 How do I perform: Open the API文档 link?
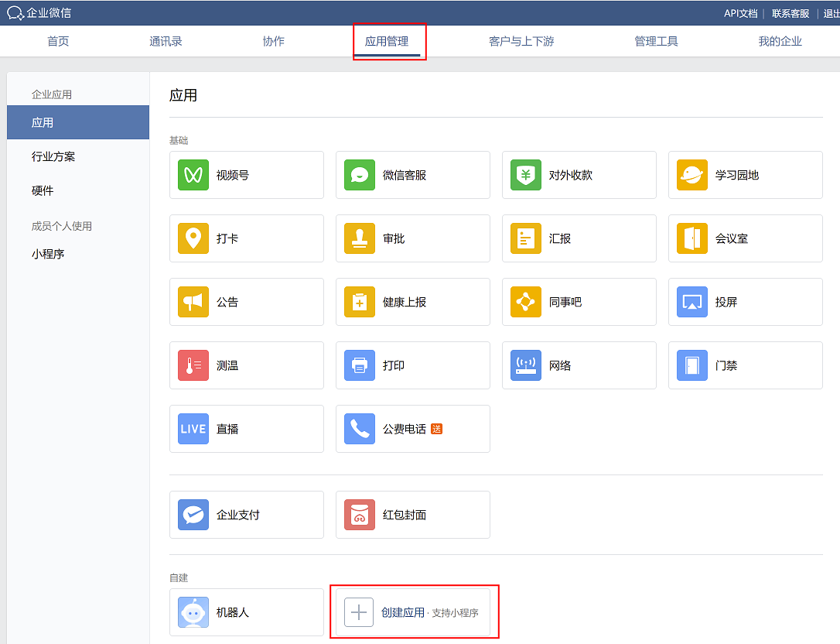pyautogui.click(x=740, y=13)
